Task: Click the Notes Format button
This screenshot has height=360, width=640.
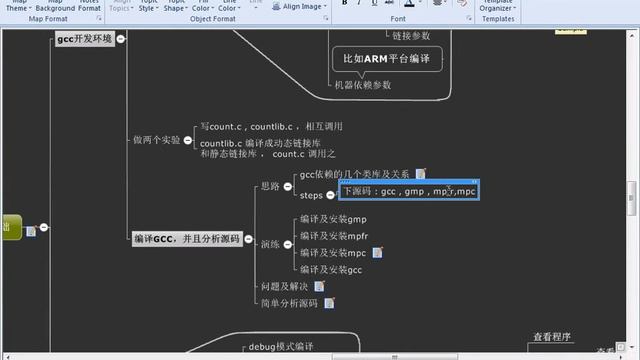Action: [89, 6]
